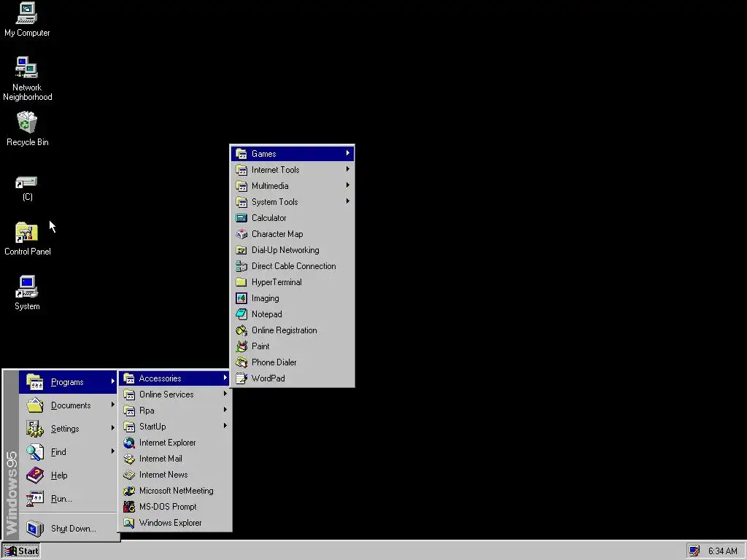Expand the Rpa submenu arrow
The image size is (747, 560).
(225, 410)
